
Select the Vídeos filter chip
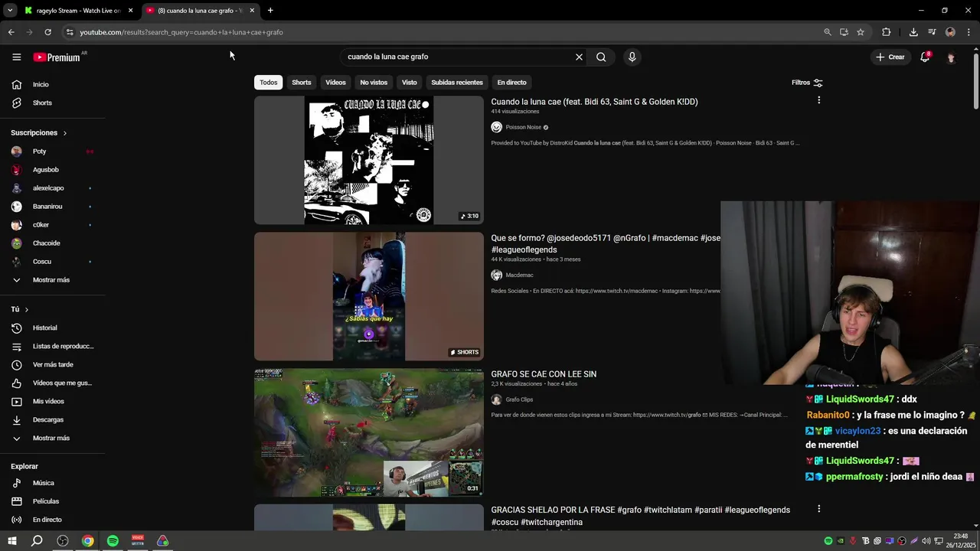click(335, 83)
